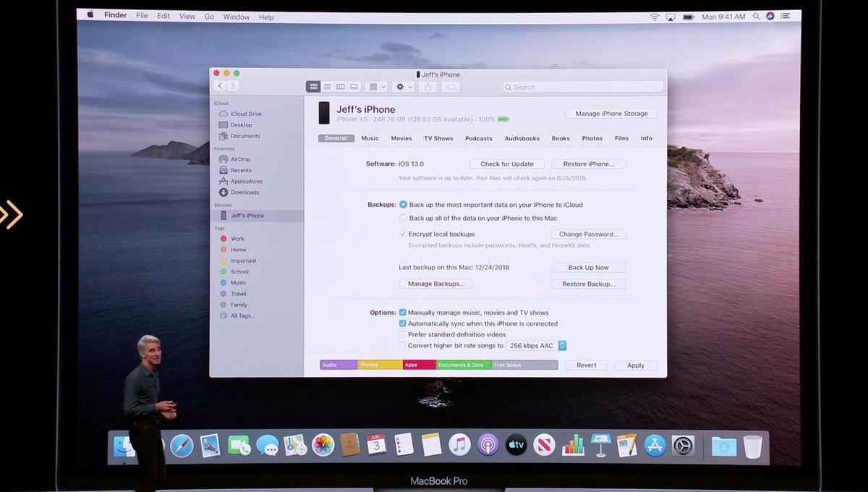Open the 256 kbps AAC bitrate dropdown
The image size is (868, 492).
click(537, 346)
